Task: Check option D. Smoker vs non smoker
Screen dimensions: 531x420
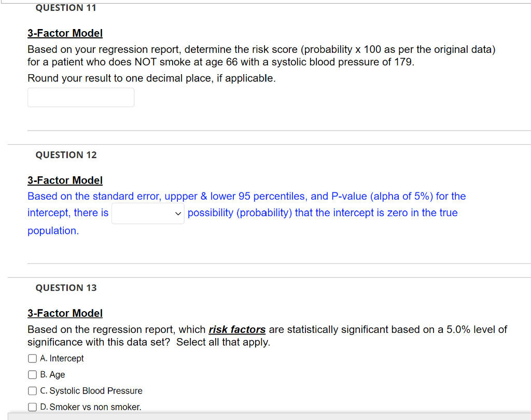Action: (x=32, y=407)
